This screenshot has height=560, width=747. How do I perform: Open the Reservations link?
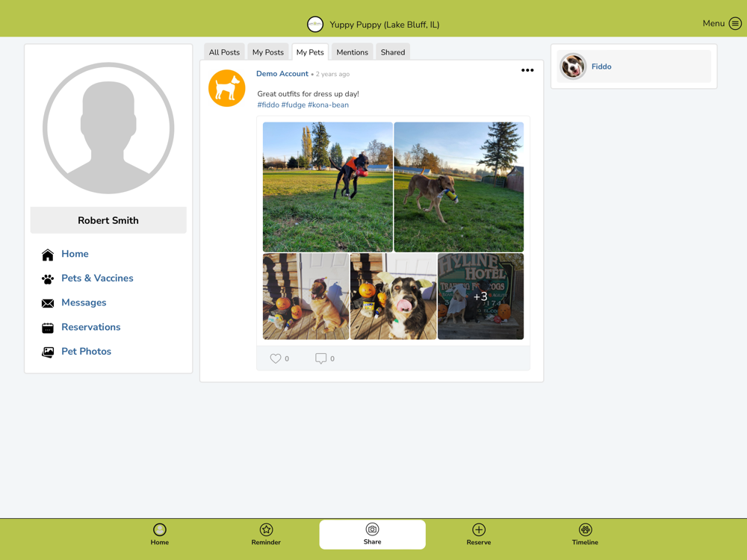click(91, 327)
